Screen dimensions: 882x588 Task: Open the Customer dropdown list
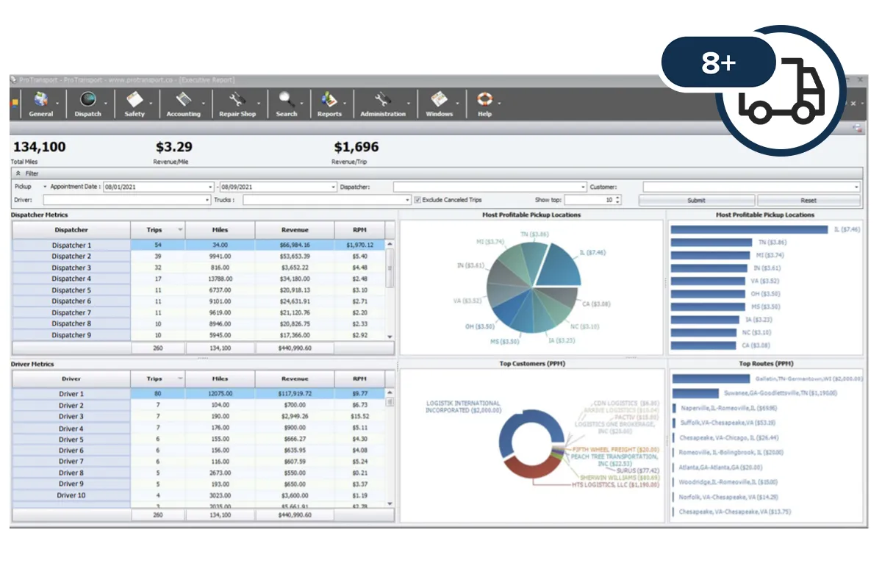(x=856, y=187)
